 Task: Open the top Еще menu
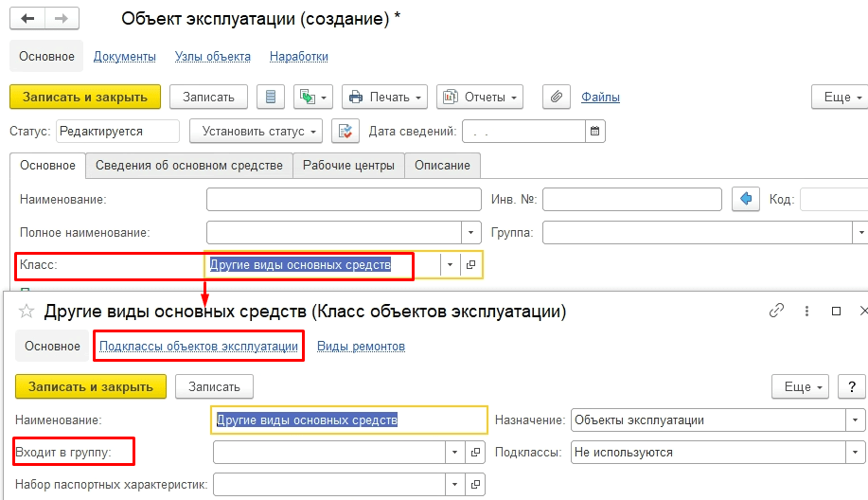tap(840, 97)
